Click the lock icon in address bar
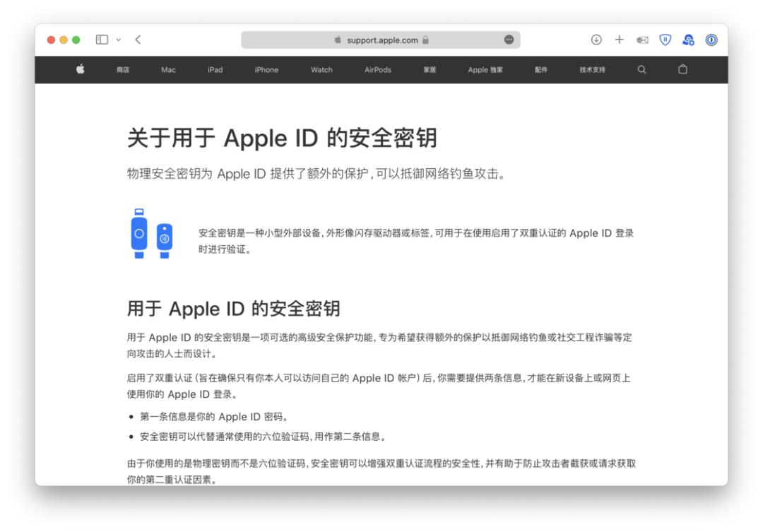763x532 pixels. click(x=425, y=40)
